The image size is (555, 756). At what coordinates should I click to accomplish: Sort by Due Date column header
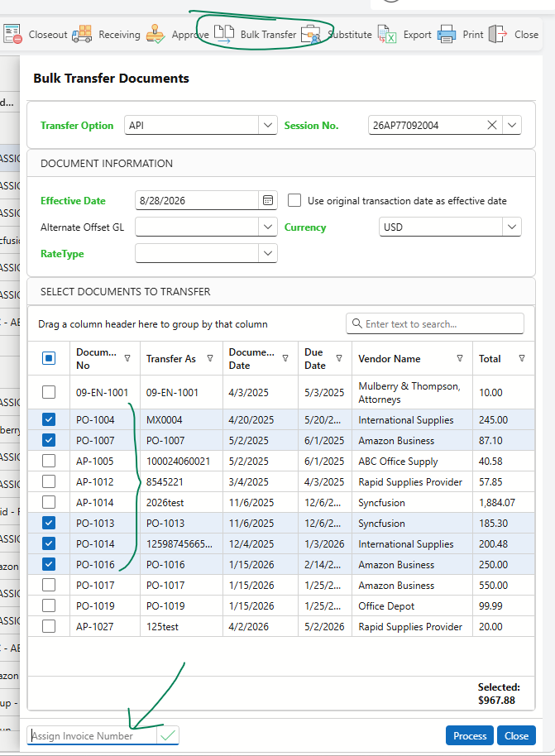(315, 359)
